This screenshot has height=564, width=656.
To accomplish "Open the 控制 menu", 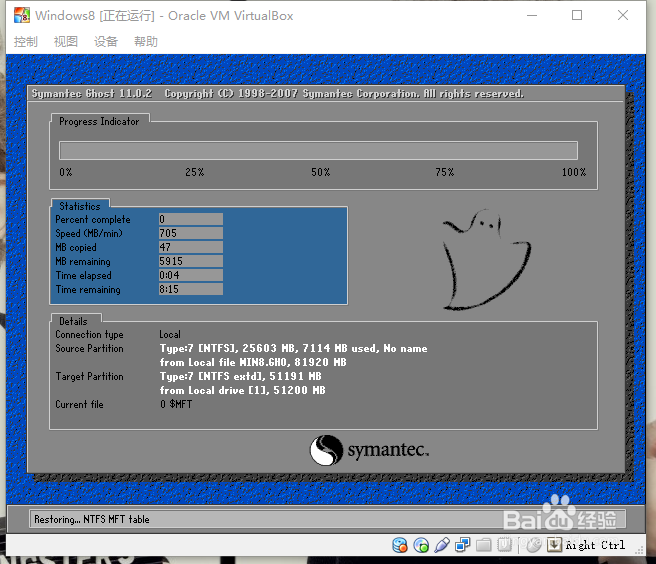I will (26, 41).
